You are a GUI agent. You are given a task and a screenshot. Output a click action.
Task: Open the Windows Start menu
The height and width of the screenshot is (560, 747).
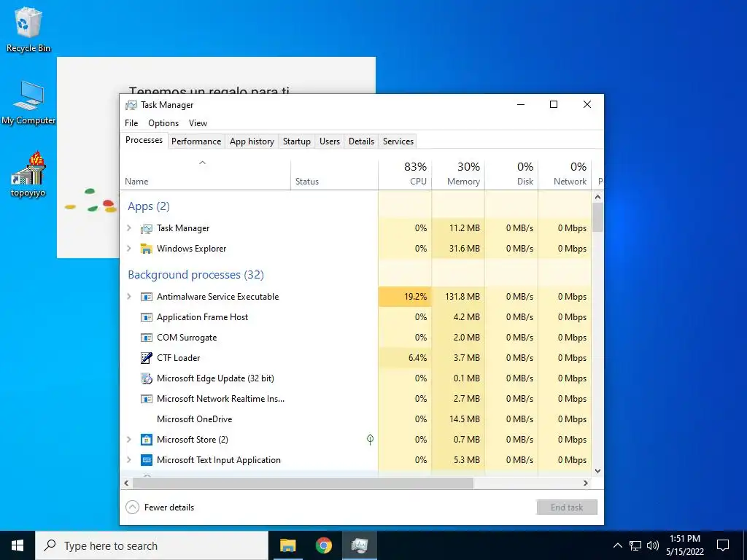click(18, 545)
